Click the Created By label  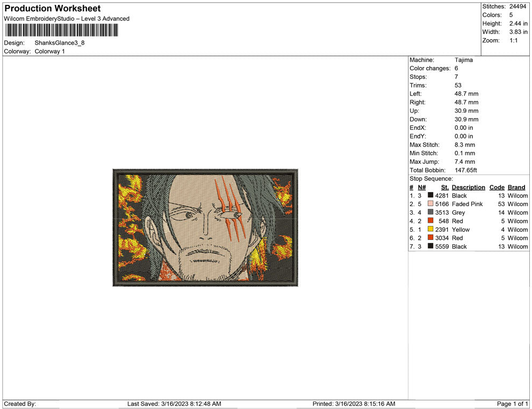click(20, 404)
